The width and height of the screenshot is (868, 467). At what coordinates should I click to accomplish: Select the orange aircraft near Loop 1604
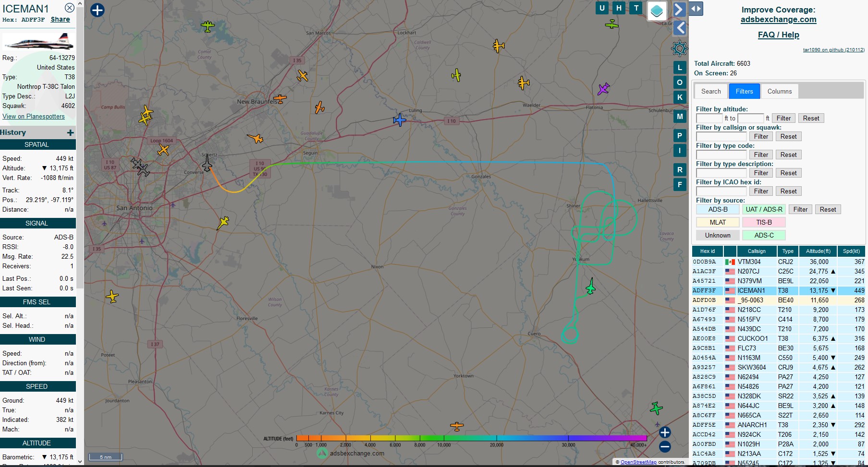pos(163,150)
